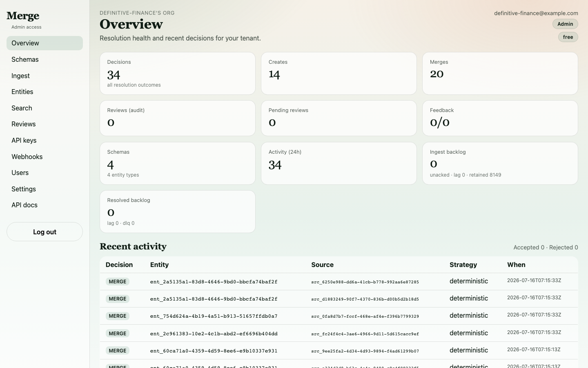Viewport: 588px width, 368px height.
Task: Click the account email definitive-finance@example.com
Action: 536,13
